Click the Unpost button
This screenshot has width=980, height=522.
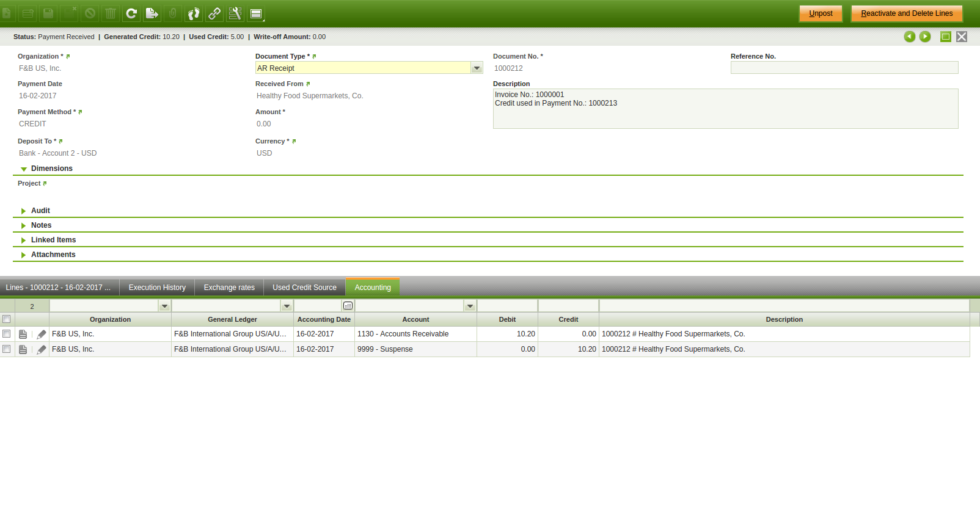[x=821, y=13]
